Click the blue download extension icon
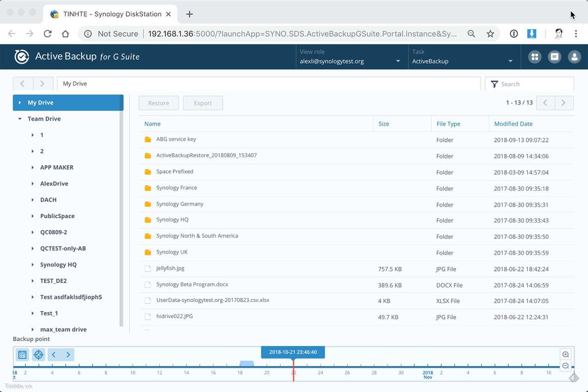The width and height of the screenshot is (588, 392). coord(531,34)
